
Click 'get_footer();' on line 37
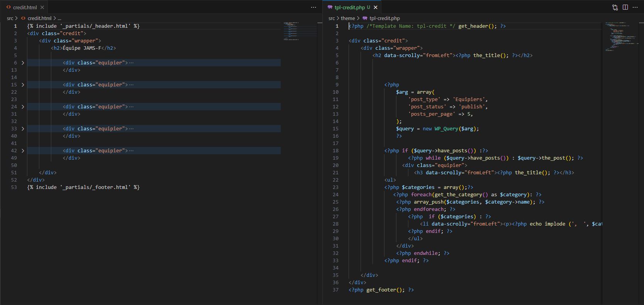pos(386,290)
